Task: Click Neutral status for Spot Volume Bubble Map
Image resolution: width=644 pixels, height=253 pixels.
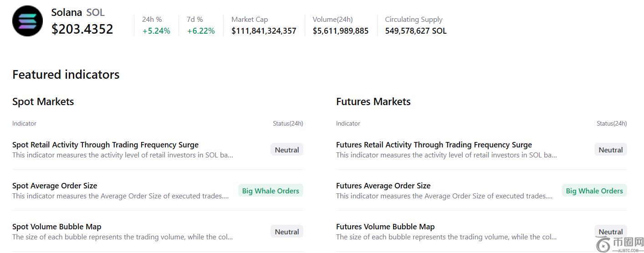Action: pyautogui.click(x=286, y=232)
